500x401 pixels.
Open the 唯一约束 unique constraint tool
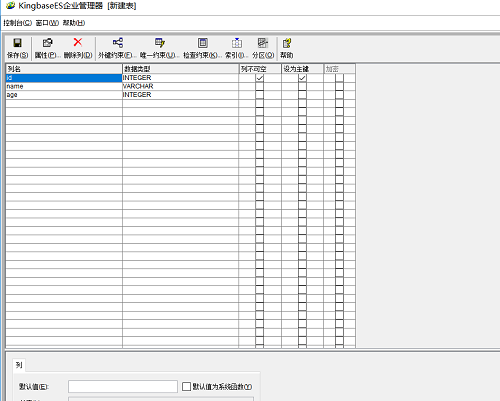160,48
